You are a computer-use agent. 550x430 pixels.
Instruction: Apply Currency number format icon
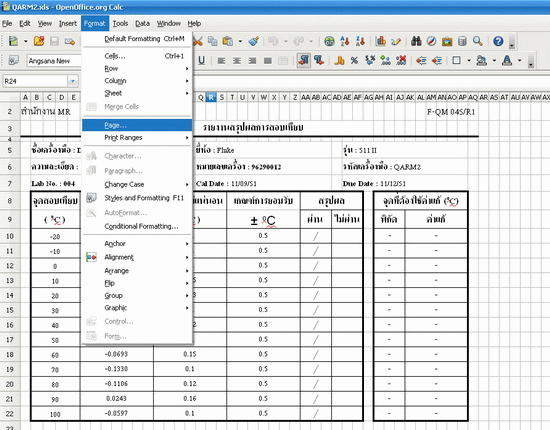click(x=339, y=61)
